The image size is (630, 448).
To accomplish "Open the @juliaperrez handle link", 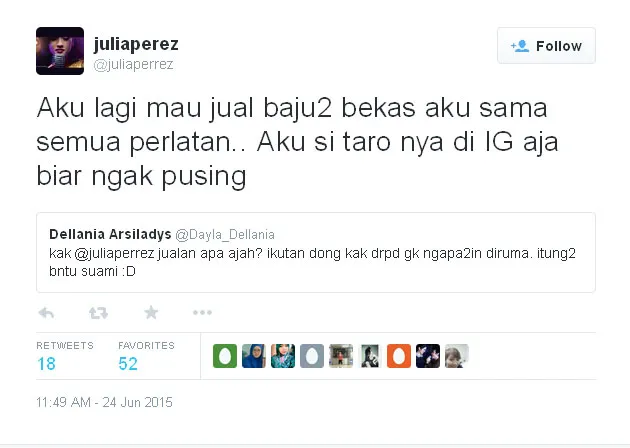I will [x=133, y=64].
